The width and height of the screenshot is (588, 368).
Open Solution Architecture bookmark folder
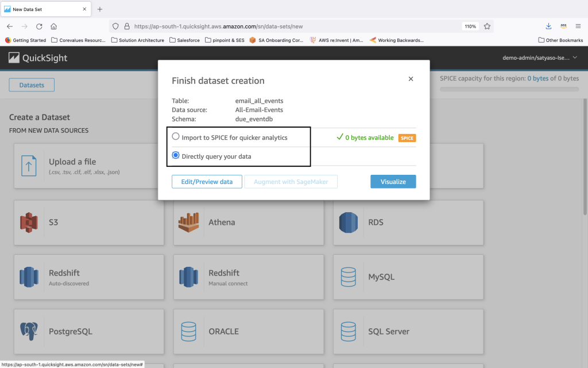click(x=138, y=40)
